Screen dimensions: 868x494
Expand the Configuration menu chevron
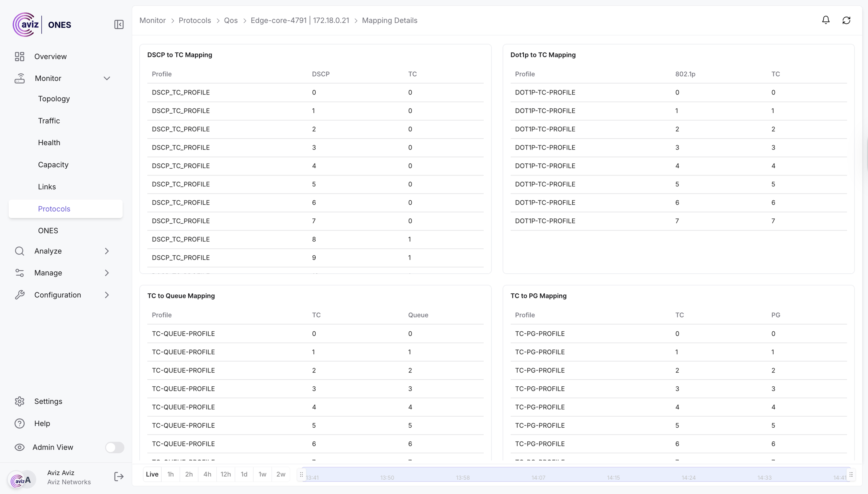tap(107, 295)
